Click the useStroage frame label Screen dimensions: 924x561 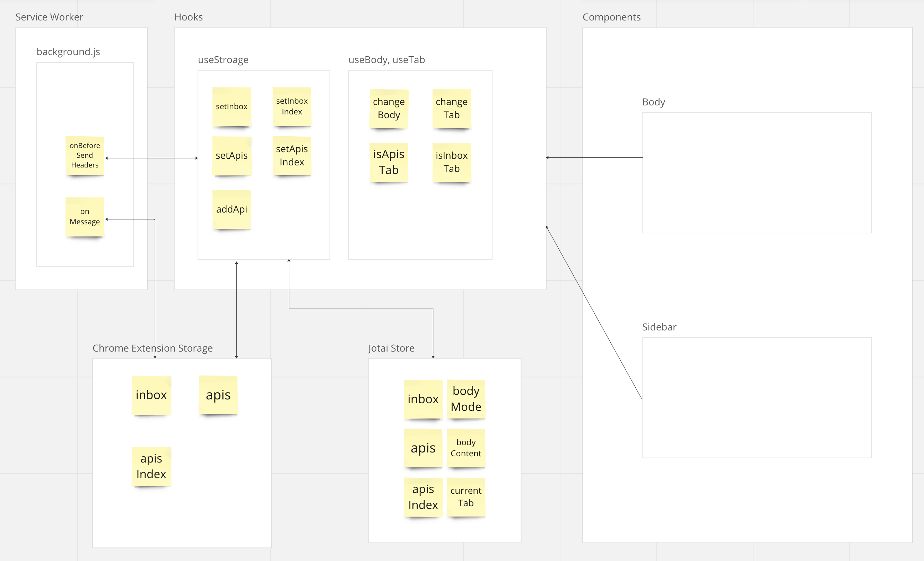point(223,60)
